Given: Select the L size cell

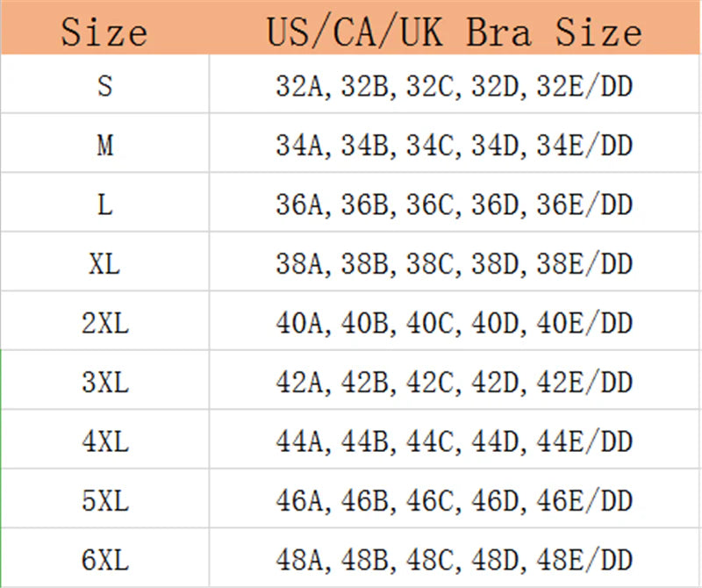Looking at the screenshot, I should point(104,204).
